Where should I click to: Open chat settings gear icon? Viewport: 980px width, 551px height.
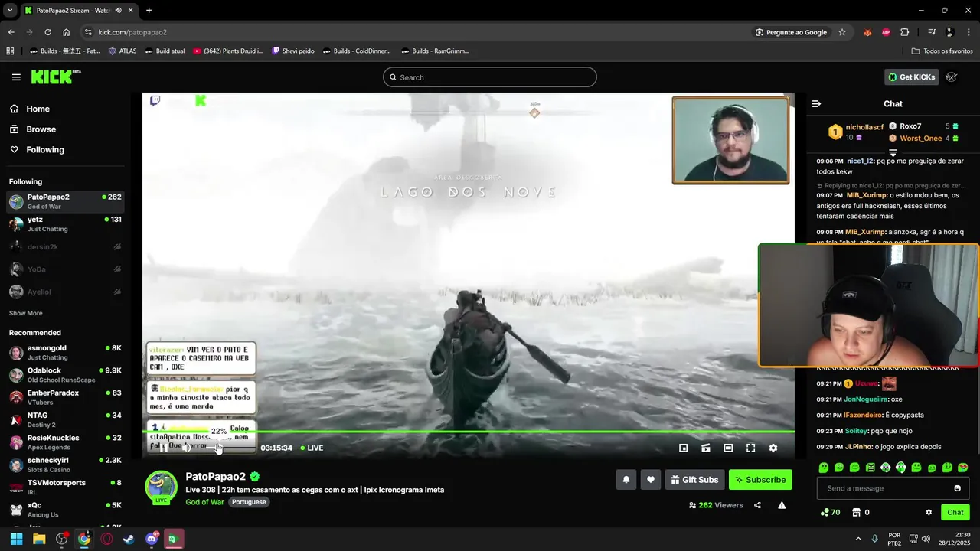[x=929, y=512]
